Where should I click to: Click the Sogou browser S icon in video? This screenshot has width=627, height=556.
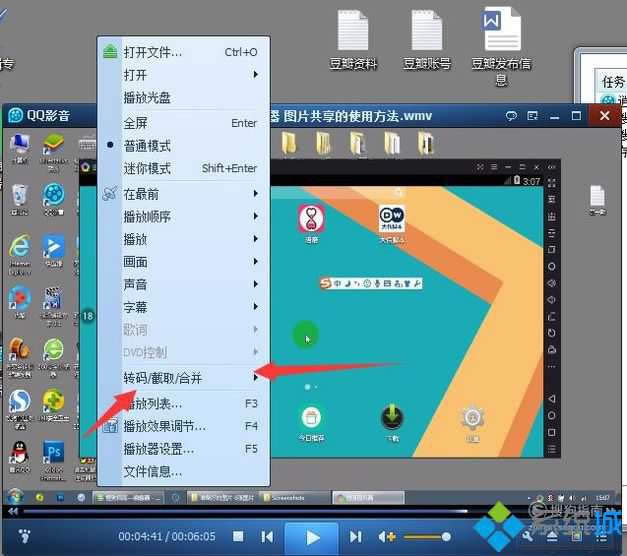(x=19, y=401)
